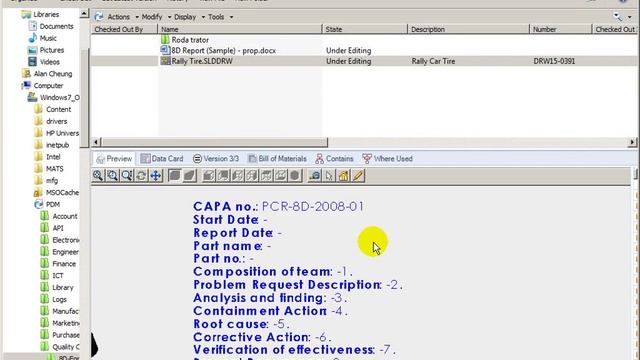Switch to the Data Card tab

click(162, 159)
